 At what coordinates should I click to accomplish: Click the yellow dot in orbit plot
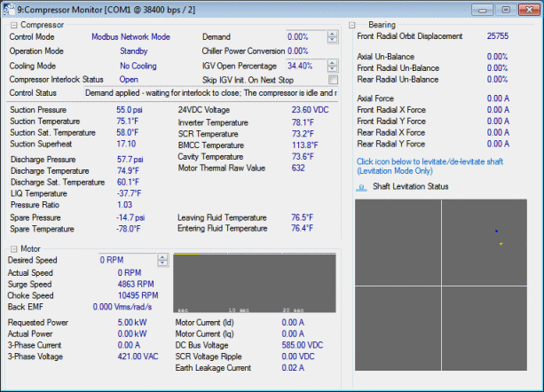pyautogui.click(x=501, y=244)
